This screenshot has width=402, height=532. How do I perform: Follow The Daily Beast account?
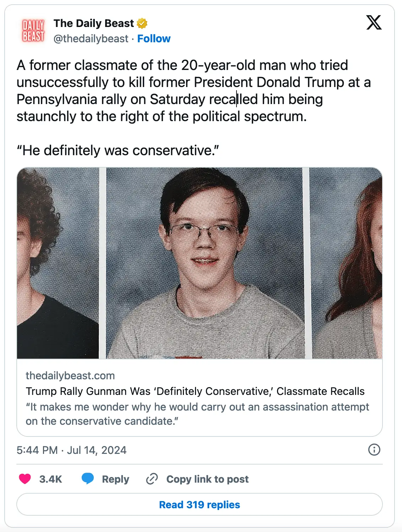point(154,39)
